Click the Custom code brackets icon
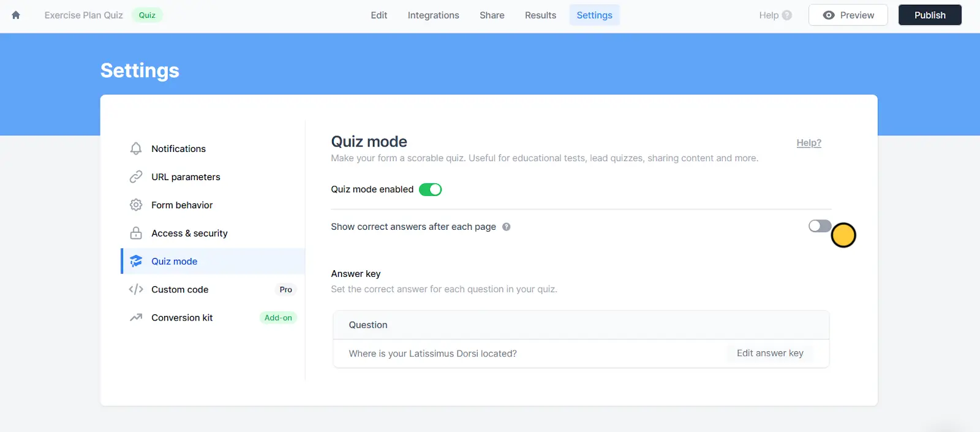The image size is (980, 432). click(x=136, y=290)
